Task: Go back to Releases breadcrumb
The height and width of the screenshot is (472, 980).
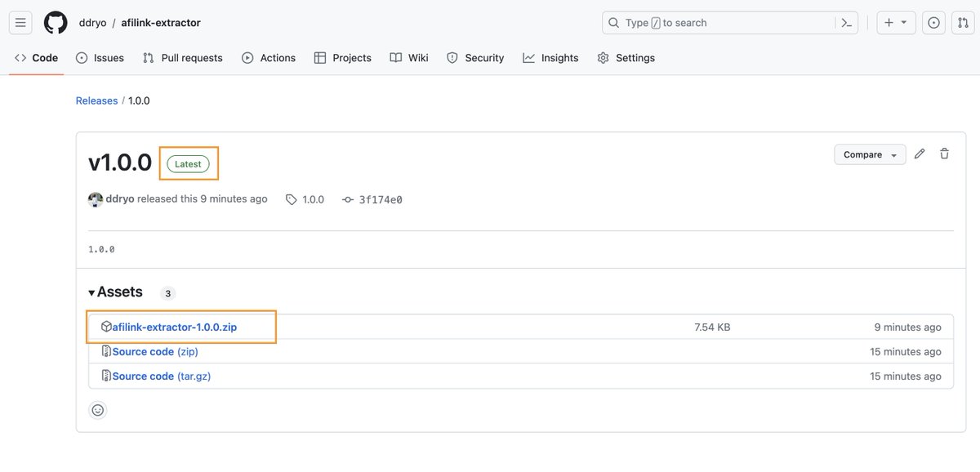Action: pyautogui.click(x=96, y=100)
